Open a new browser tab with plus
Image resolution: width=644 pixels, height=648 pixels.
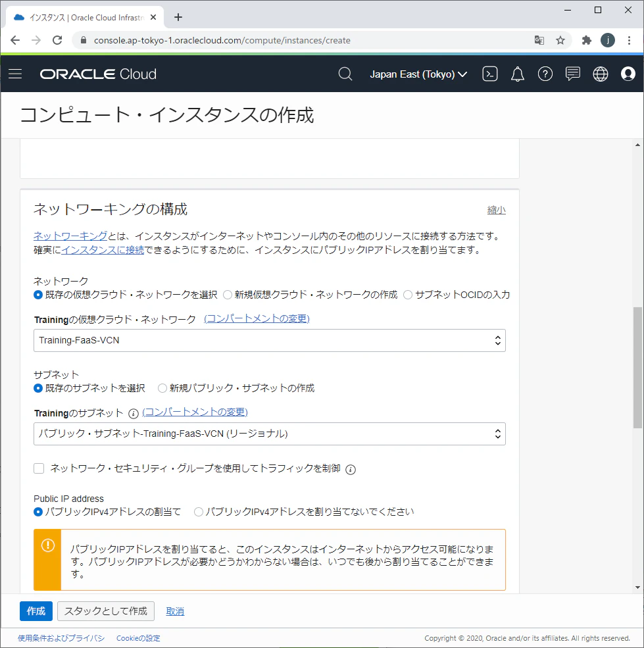click(178, 17)
